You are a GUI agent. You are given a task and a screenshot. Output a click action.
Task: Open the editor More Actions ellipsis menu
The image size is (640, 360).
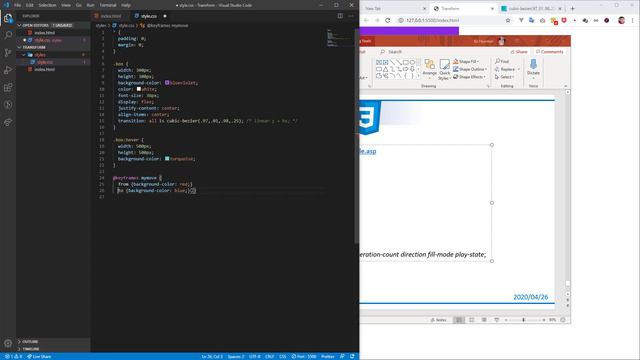351,16
